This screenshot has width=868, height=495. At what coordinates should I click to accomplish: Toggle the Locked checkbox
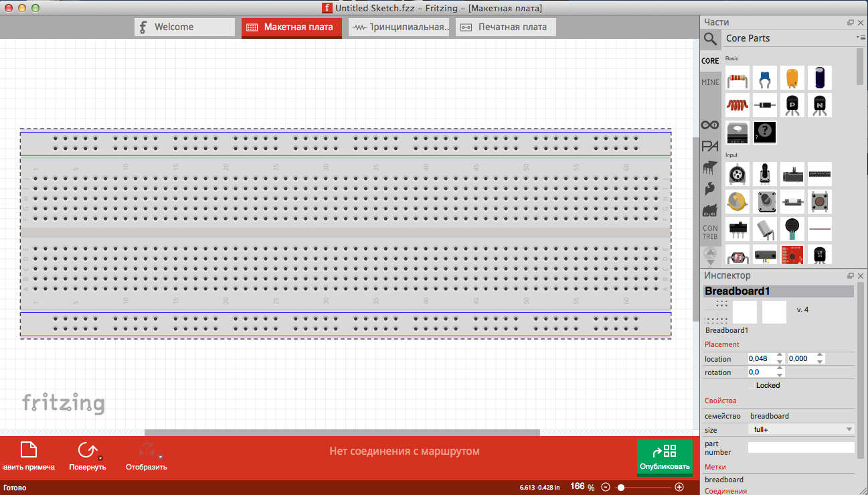(752, 386)
